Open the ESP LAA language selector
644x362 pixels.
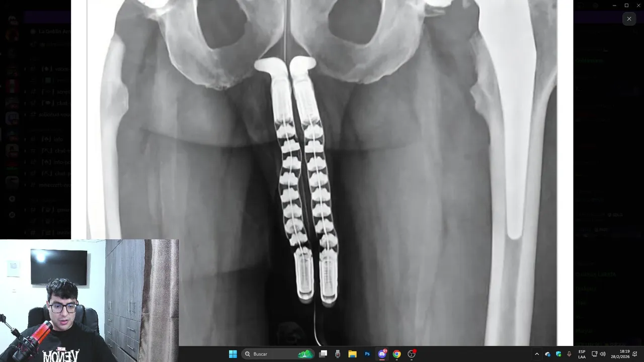(582, 354)
